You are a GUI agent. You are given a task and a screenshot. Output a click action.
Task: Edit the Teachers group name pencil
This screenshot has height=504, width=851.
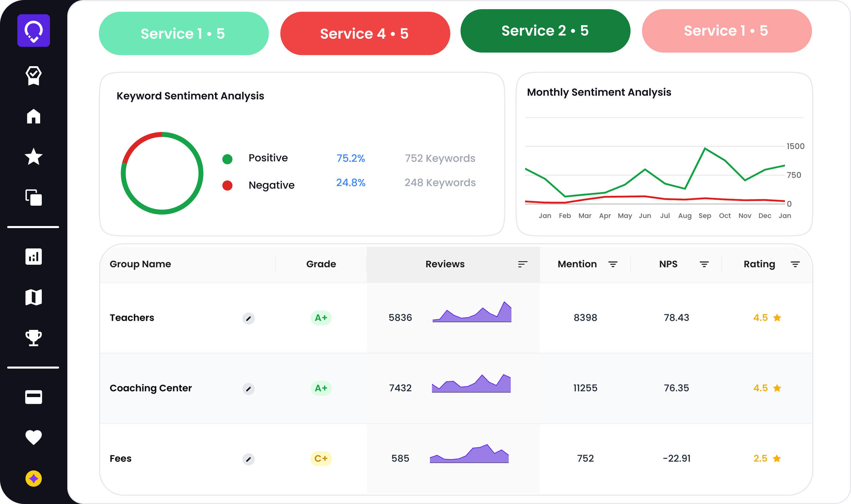(x=248, y=318)
